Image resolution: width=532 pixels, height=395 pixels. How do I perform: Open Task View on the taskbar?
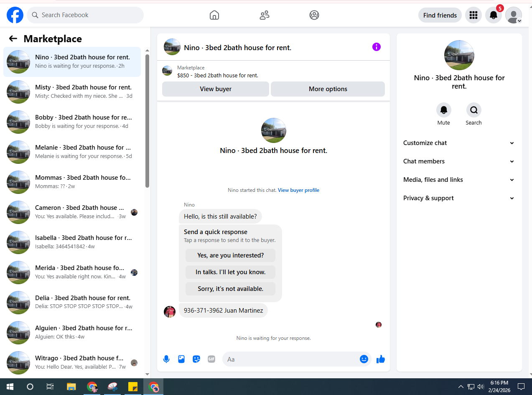[50, 387]
